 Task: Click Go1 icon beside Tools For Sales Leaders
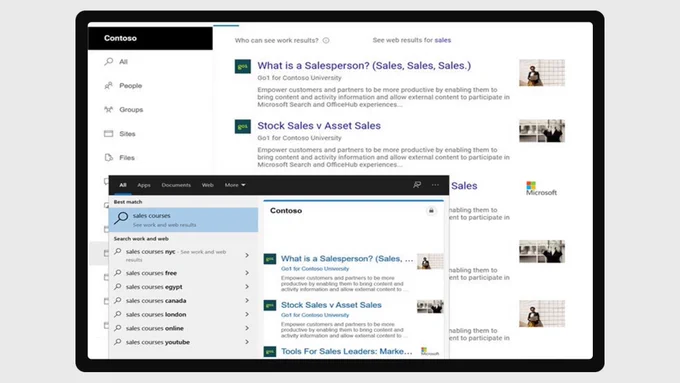point(270,352)
